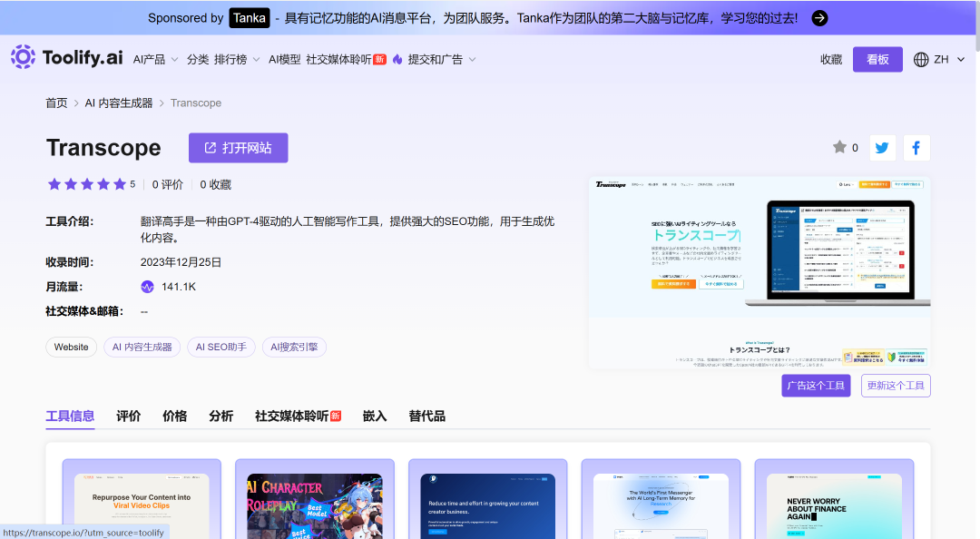Share on Twitter icon
This screenshot has width=980, height=539.
(882, 148)
